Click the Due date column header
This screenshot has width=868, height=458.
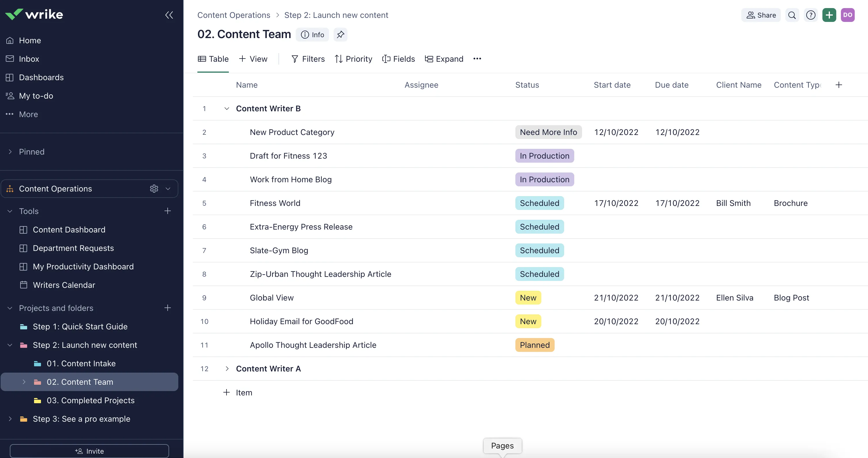click(x=671, y=85)
